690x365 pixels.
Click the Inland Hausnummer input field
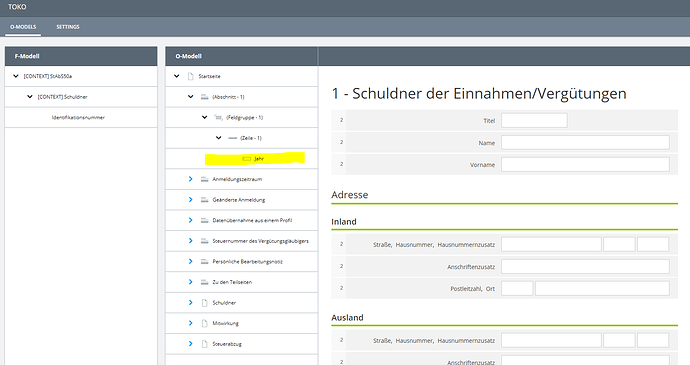[x=619, y=244]
